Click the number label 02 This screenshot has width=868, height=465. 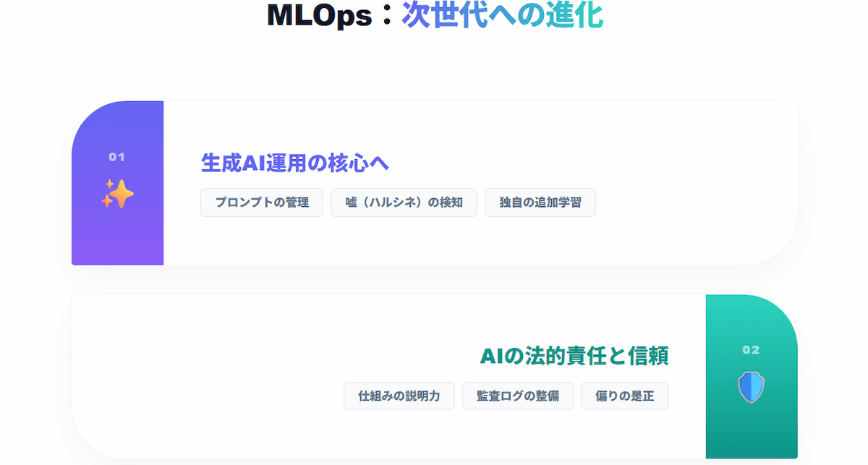pyautogui.click(x=751, y=350)
